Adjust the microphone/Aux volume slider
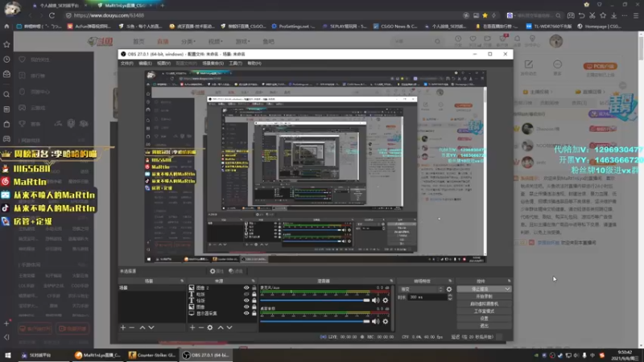Screen dimensions: 644x362 (x=315, y=300)
